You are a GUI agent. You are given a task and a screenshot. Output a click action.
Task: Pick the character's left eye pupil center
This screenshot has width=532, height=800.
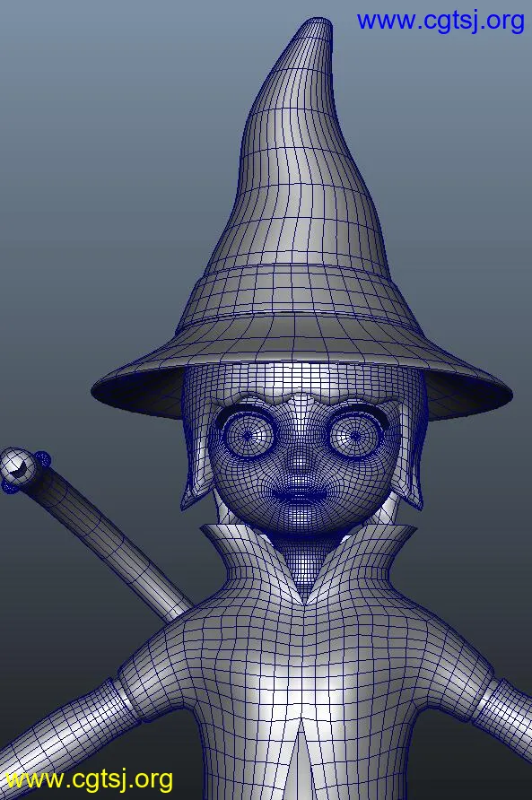point(248,435)
